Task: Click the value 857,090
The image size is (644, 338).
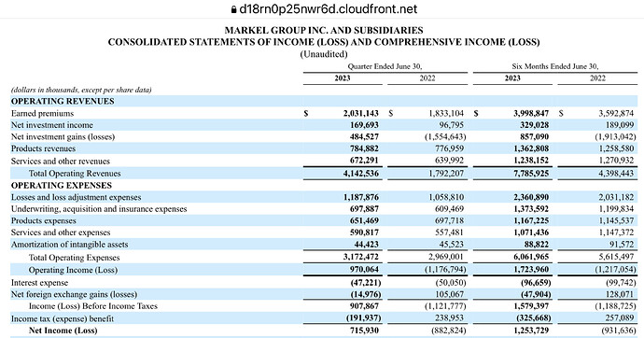Action: [535, 136]
